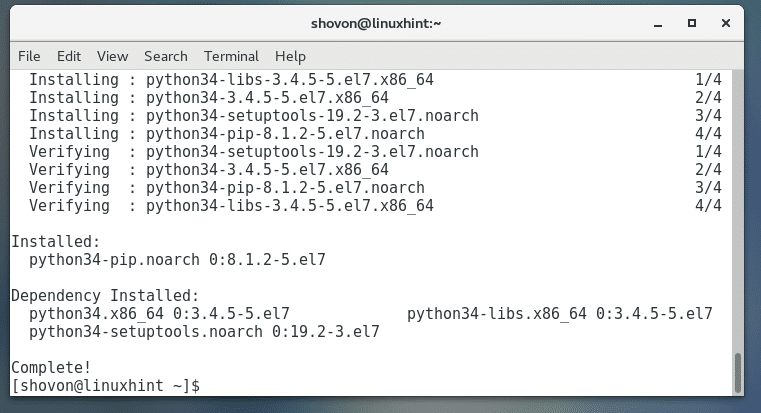This screenshot has width=761, height=413.
Task: Maximize the terminal window
Action: tap(691, 21)
